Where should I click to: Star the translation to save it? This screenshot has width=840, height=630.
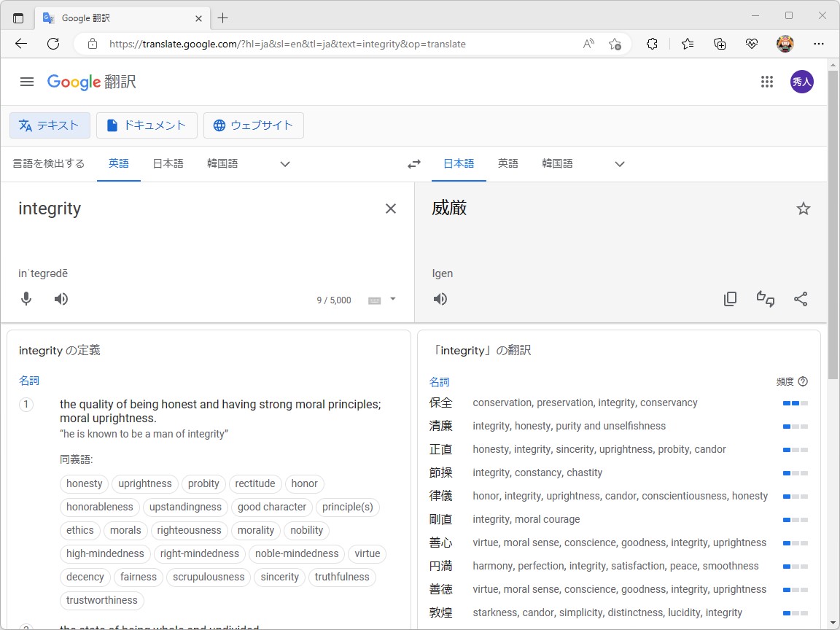point(804,208)
